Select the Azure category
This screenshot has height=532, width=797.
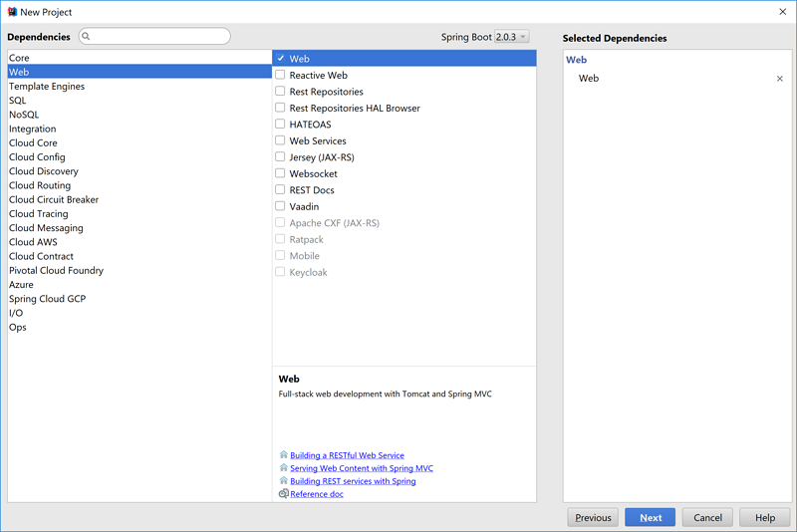(139, 285)
